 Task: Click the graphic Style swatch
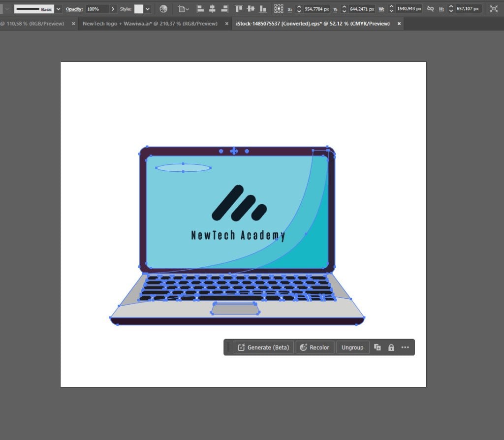tap(138, 9)
